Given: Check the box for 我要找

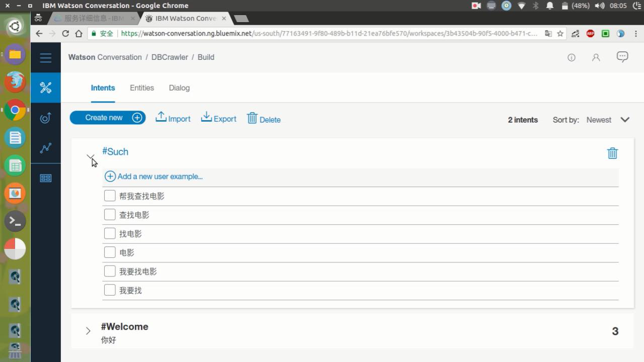Looking at the screenshot, I should [110, 290].
